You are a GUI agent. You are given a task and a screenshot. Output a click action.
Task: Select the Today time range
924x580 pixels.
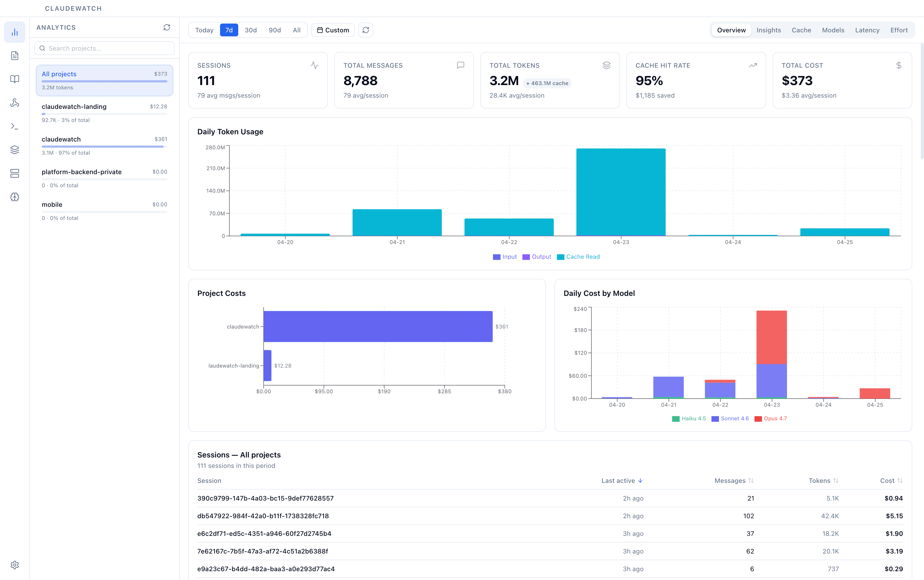coord(204,30)
